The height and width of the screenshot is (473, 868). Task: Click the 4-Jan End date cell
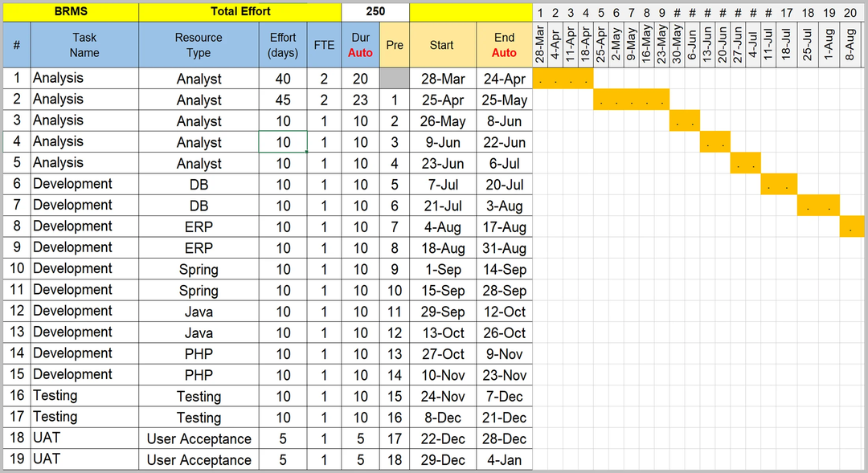[504, 460]
